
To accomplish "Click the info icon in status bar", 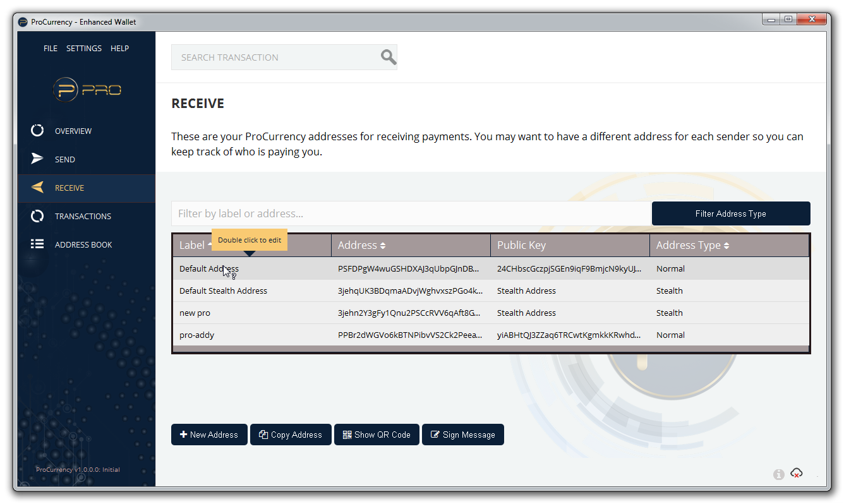I will (x=778, y=474).
